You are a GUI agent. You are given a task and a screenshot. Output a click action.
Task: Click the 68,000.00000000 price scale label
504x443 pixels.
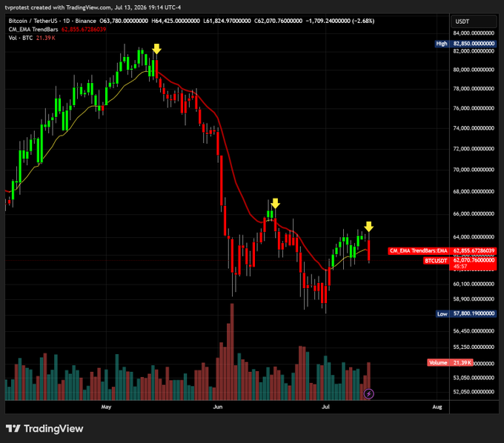tap(474, 191)
